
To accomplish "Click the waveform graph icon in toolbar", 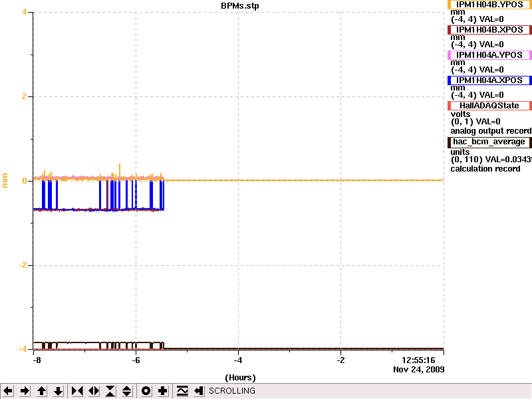I will coord(182,391).
